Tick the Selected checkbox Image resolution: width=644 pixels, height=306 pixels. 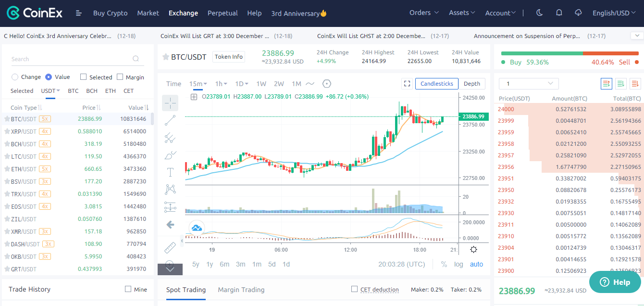(x=84, y=77)
